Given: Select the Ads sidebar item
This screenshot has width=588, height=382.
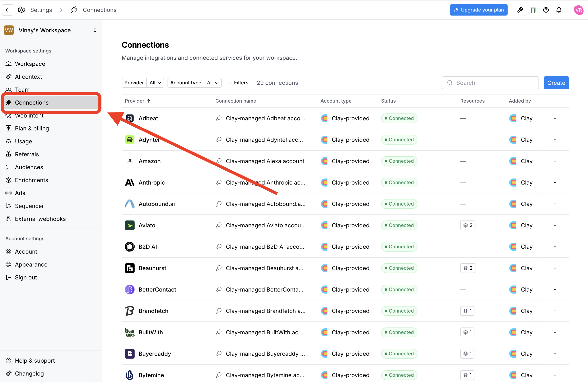Looking at the screenshot, I should pyautogui.click(x=51, y=193).
